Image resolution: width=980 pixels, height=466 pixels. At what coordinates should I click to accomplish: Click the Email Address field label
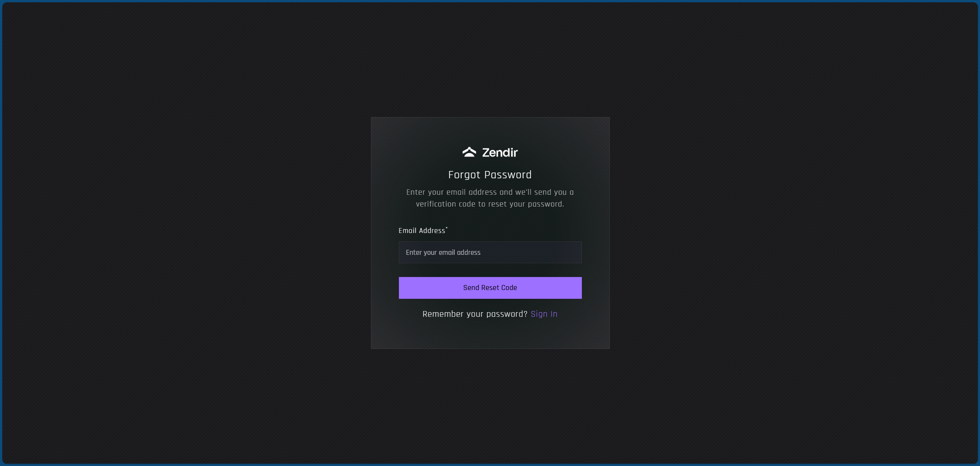pyautogui.click(x=422, y=231)
